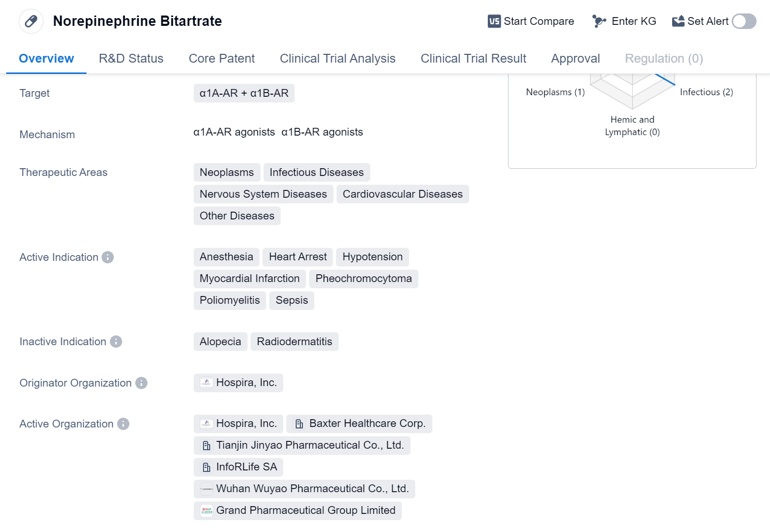Click info icon beside Active Organization
This screenshot has width=770, height=532.
(x=123, y=424)
